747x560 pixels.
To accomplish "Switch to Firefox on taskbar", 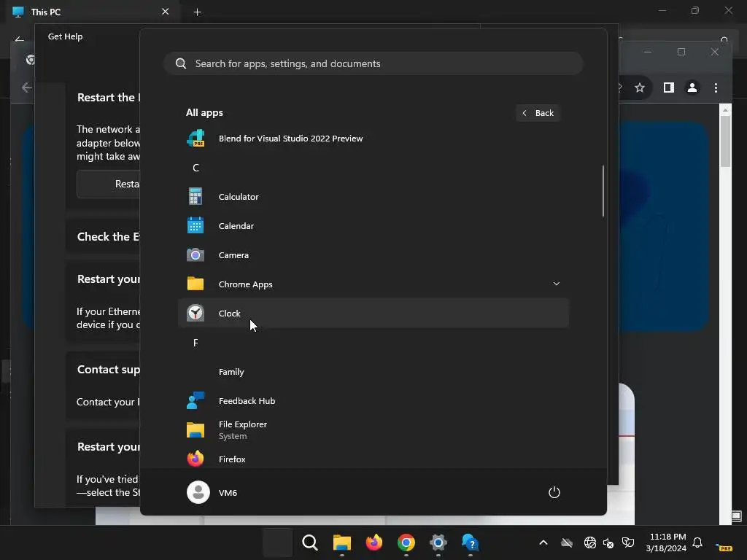I will (374, 542).
